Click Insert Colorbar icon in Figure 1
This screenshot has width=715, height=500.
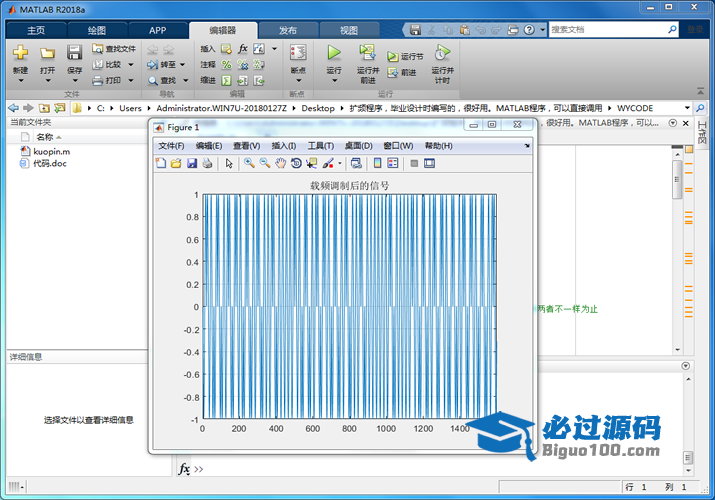[x=377, y=163]
